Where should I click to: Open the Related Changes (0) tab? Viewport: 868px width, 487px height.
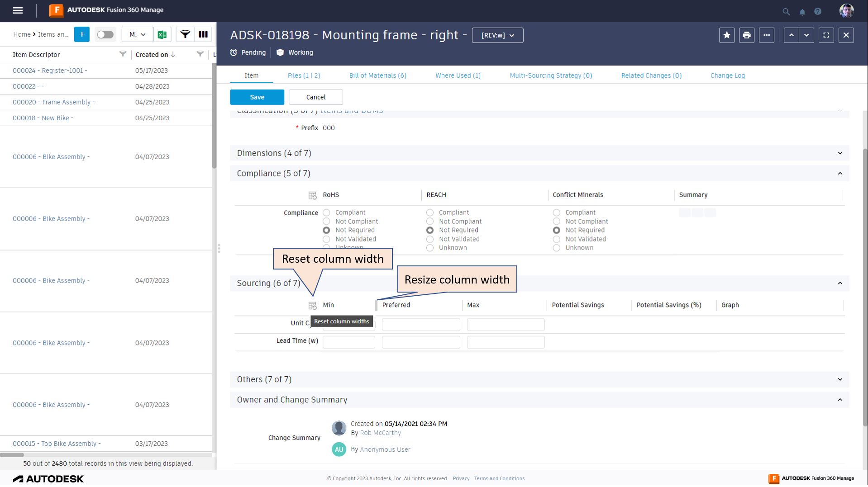(651, 76)
